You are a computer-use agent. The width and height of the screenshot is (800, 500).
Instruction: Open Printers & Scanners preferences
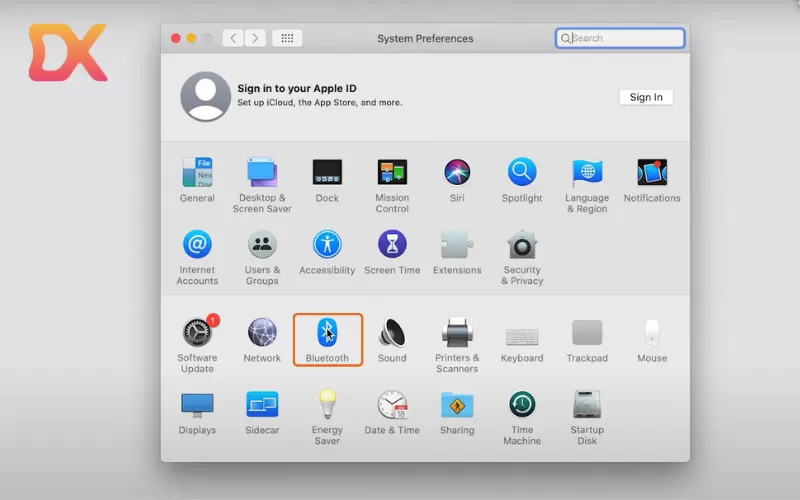(457, 333)
